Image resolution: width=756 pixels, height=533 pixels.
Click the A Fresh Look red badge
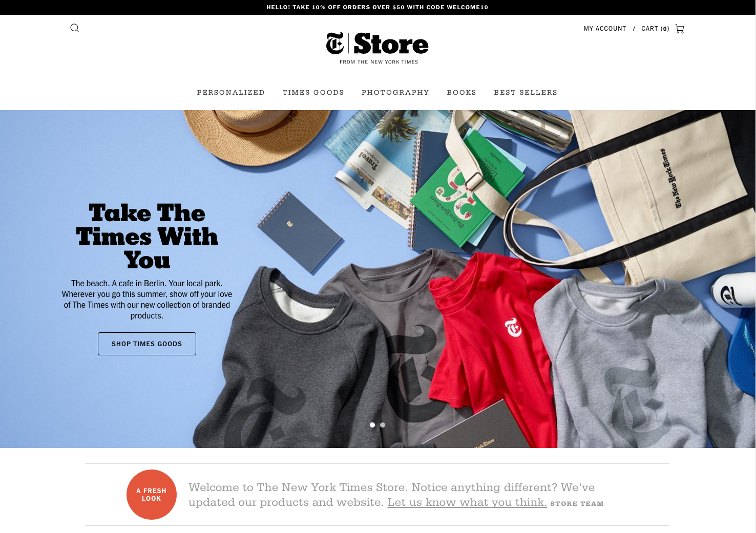(x=152, y=495)
